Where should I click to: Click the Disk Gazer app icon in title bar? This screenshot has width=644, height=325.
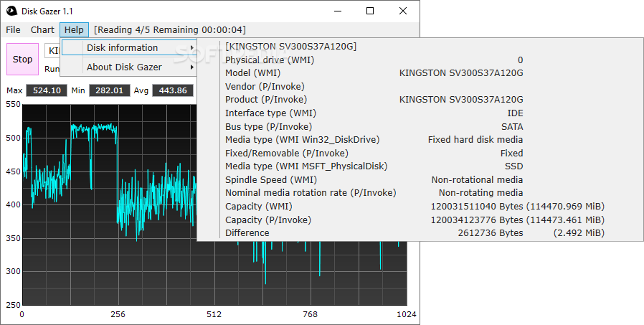(x=11, y=11)
